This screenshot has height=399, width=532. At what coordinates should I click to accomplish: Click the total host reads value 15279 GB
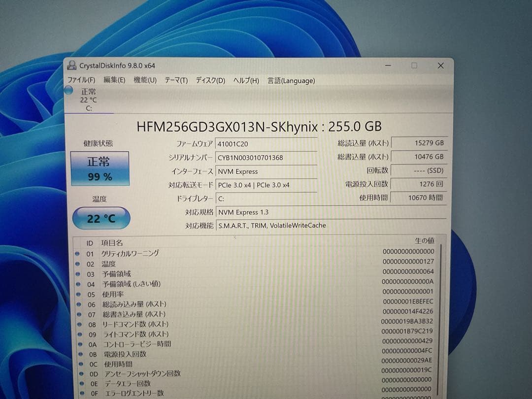419,143
